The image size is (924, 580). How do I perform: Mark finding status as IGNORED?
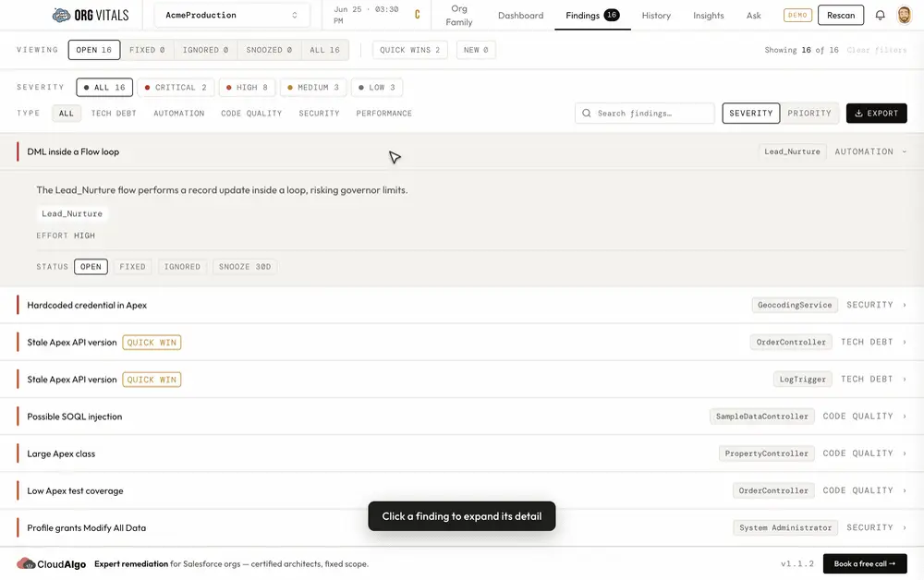[x=182, y=267]
